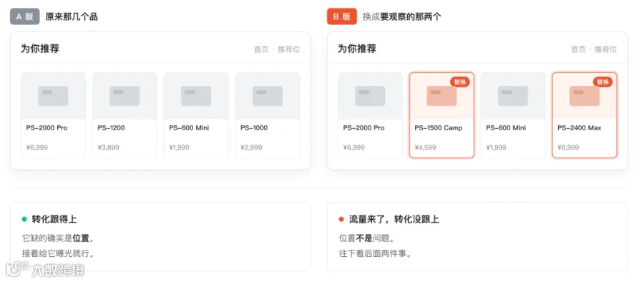Image resolution: width=644 pixels, height=282 pixels.
Task: Click the green dot beside 转化跟得上
Action: (24, 219)
